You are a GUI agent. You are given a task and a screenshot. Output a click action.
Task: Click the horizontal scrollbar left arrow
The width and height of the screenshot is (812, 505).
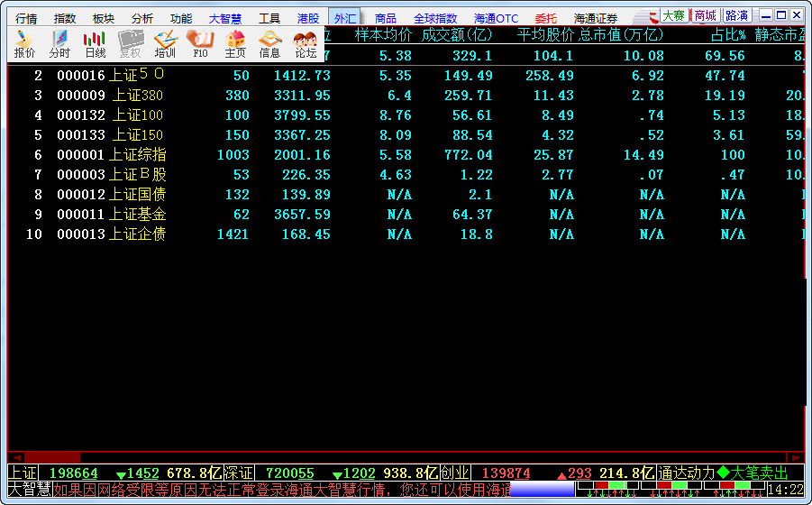point(14,457)
